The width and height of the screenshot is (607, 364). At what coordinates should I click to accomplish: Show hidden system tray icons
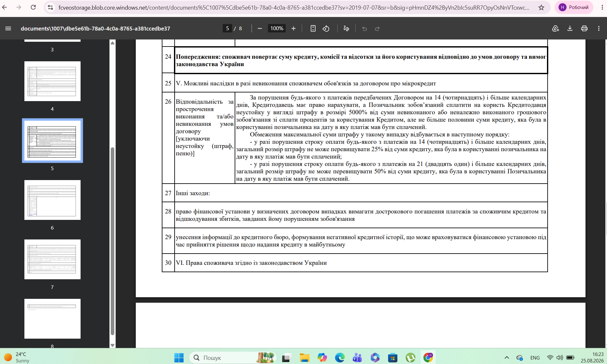pyautogui.click(x=507, y=358)
